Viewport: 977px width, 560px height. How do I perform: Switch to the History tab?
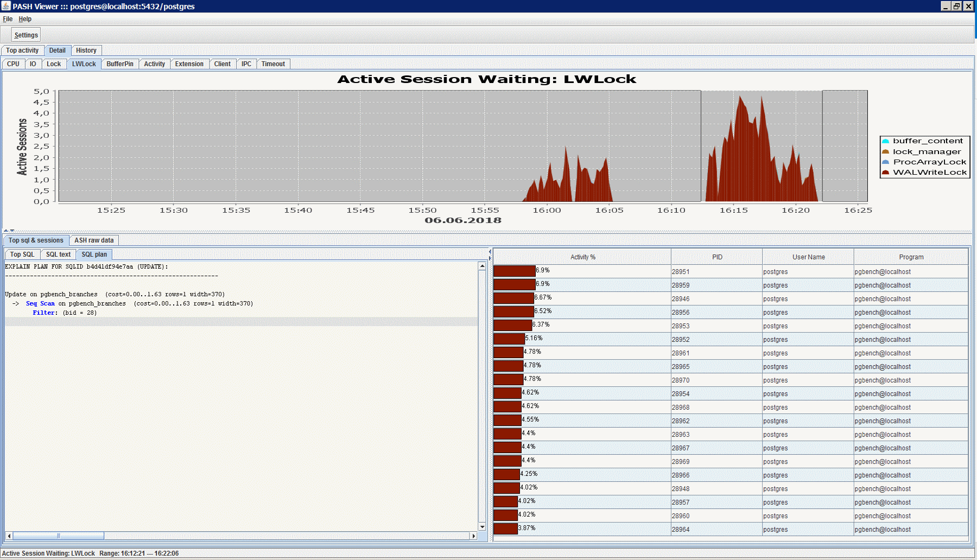86,50
